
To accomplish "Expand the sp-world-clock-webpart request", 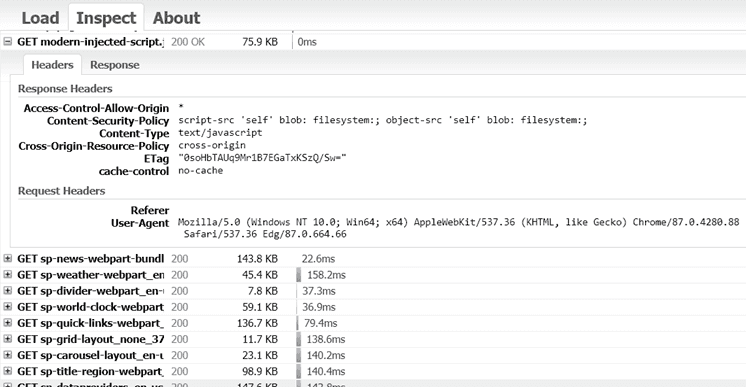I will [8, 307].
